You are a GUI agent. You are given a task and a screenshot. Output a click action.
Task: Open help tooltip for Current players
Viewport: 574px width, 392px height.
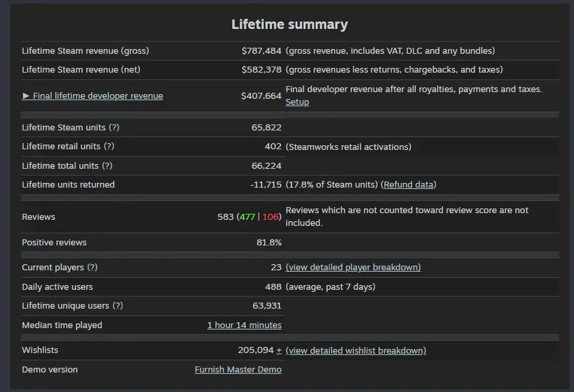point(92,267)
